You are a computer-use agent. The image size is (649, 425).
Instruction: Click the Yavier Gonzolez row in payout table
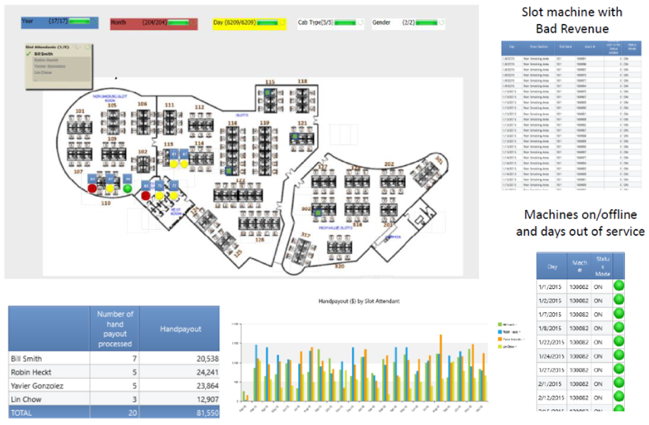[x=114, y=386]
